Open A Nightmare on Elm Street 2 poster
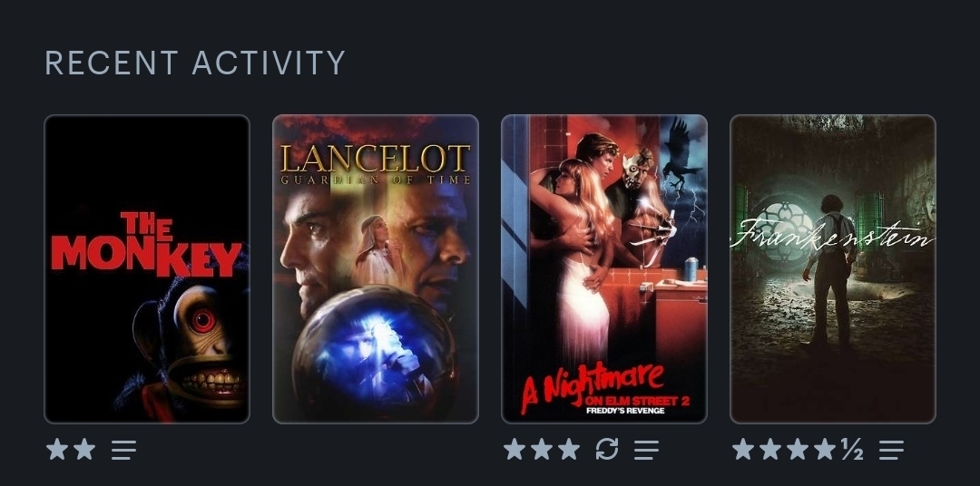The width and height of the screenshot is (980, 486). (x=604, y=269)
